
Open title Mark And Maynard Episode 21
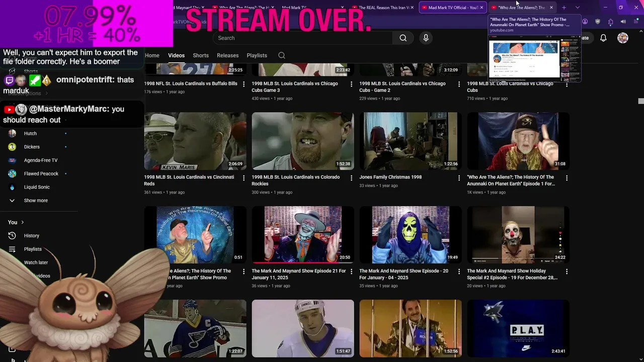click(298, 274)
